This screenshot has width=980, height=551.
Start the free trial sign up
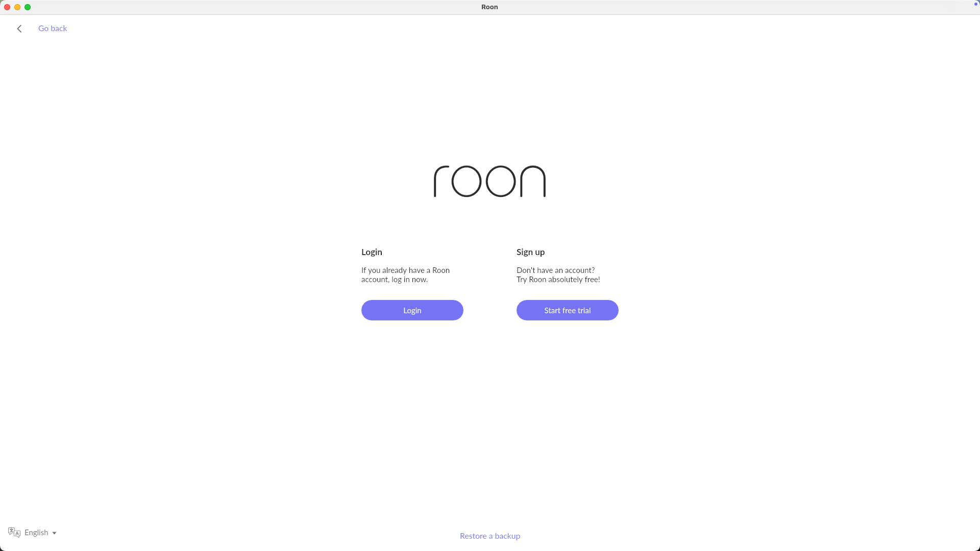tap(568, 310)
